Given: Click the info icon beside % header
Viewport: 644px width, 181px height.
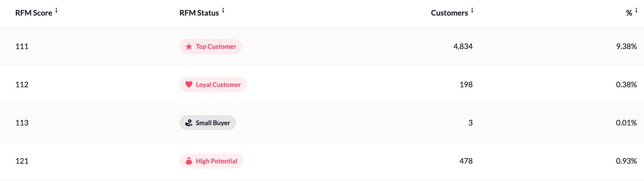Looking at the screenshot, I should (x=636, y=11).
